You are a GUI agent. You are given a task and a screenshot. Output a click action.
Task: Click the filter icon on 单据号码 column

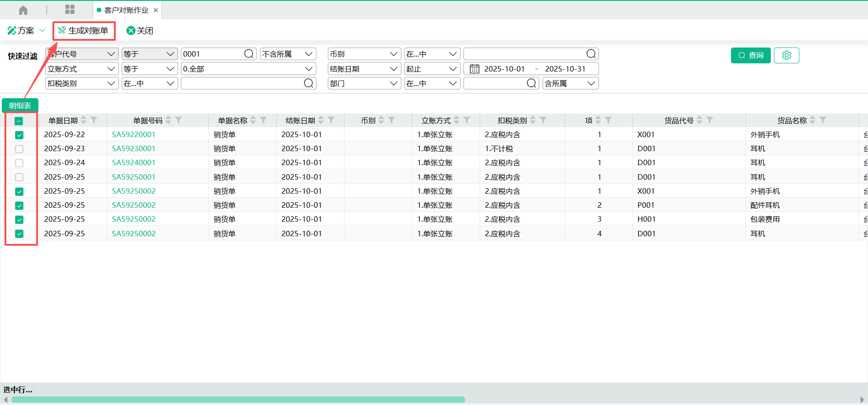point(179,120)
